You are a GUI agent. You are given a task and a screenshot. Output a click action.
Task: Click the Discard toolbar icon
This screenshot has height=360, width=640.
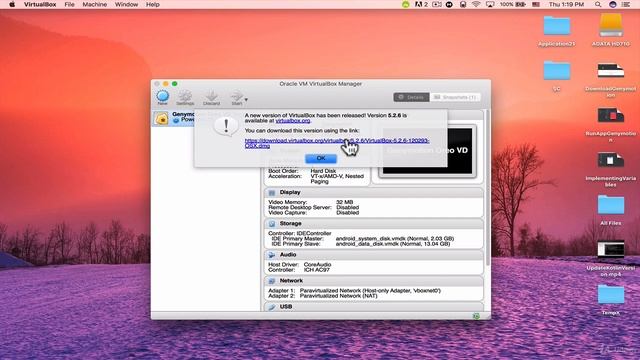click(x=211, y=98)
